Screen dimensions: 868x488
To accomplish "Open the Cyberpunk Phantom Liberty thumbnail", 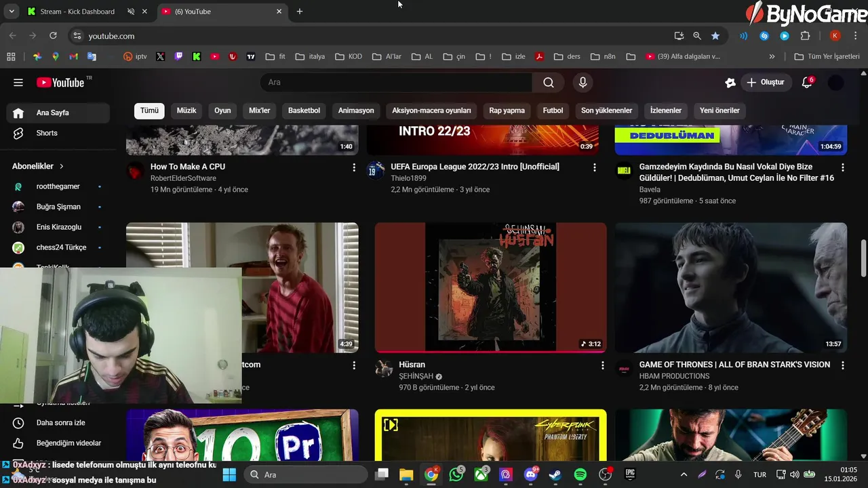I will [490, 435].
